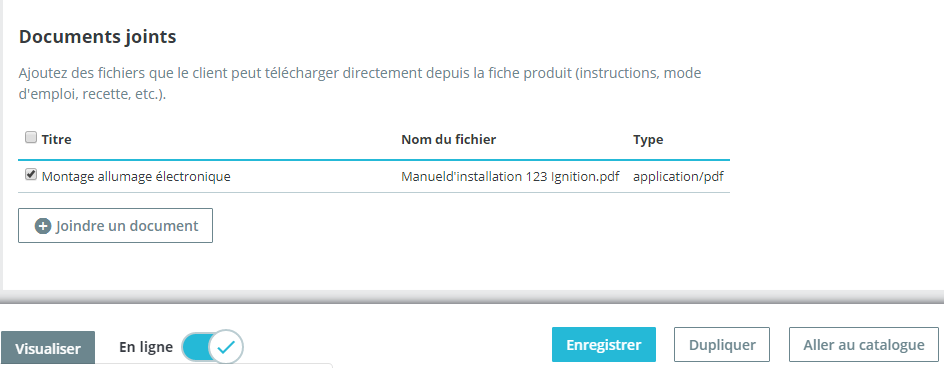The height and width of the screenshot is (368, 944).
Task: Click the Dupliquer button
Action: click(x=722, y=345)
